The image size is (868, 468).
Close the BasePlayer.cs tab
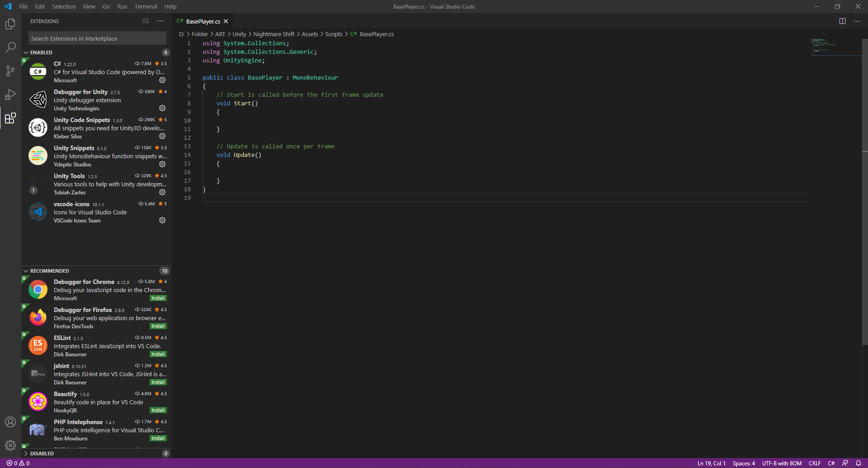coord(226,21)
